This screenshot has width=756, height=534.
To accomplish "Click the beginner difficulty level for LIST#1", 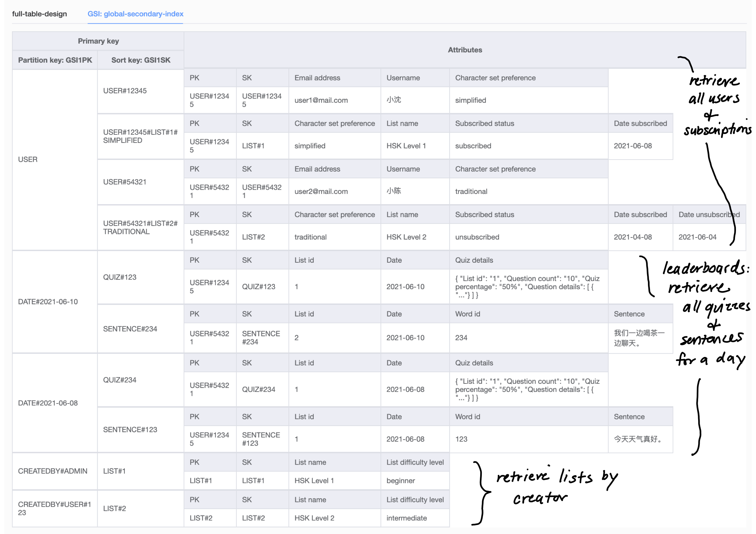I will click(400, 480).
